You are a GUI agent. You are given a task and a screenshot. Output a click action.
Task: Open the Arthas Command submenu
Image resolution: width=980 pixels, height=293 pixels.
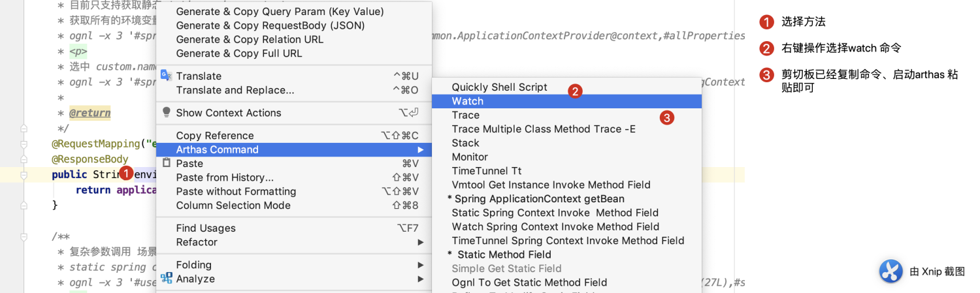pyautogui.click(x=218, y=149)
